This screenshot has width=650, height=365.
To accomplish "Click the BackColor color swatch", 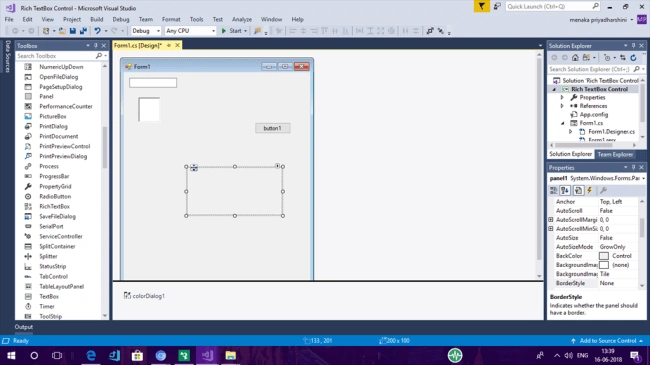I will tap(604, 256).
